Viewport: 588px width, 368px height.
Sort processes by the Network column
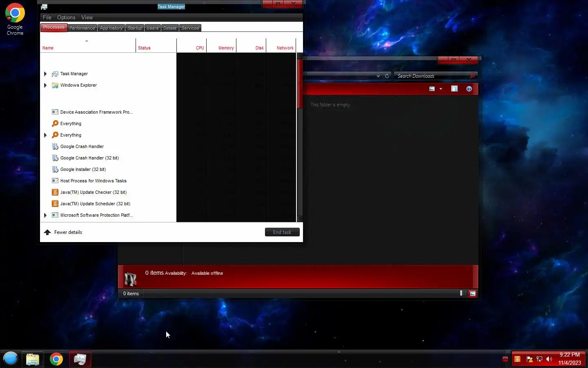click(x=281, y=45)
